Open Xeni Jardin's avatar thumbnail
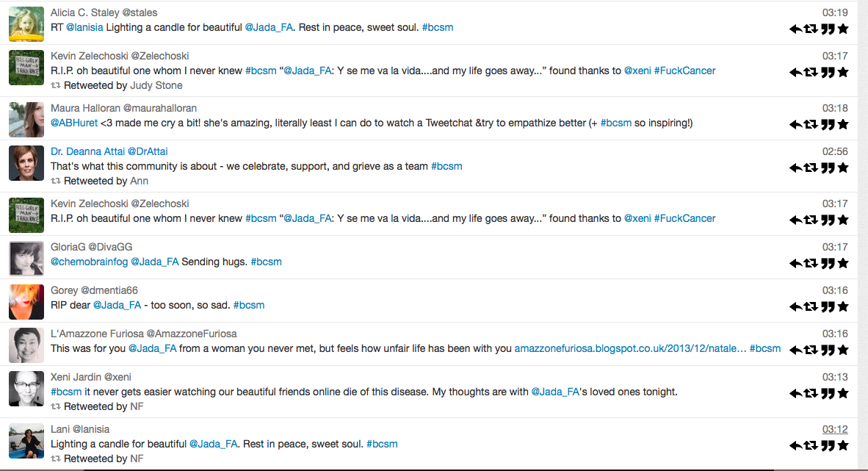Viewport: 868px width, 471px height. point(26,389)
